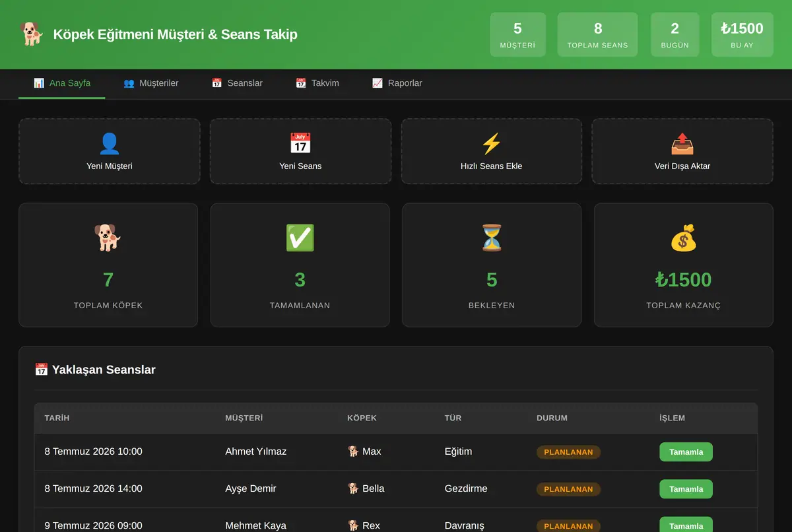Click the Yeni Seans calendar icon
Screen dimensions: 792x532
300,143
